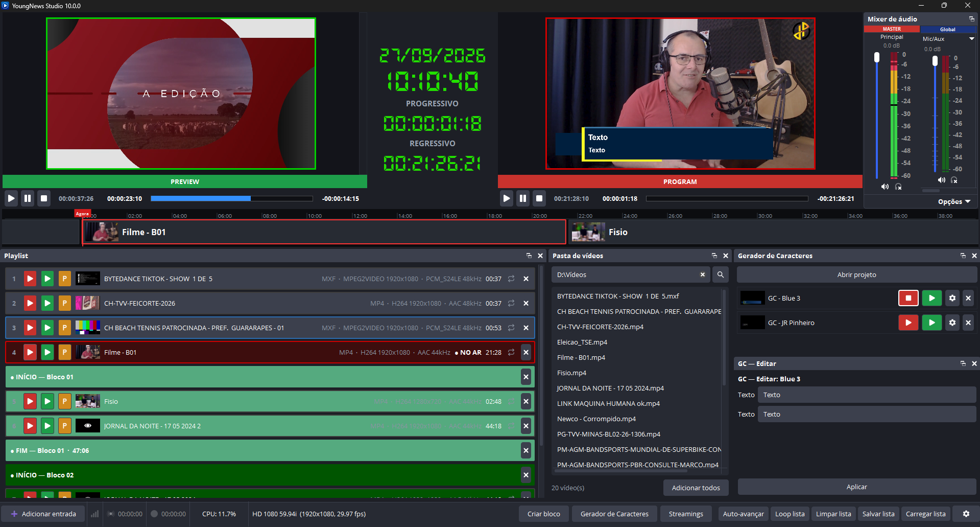Send BYTEDANCE TIKTOK item to program (red play)

(30, 279)
